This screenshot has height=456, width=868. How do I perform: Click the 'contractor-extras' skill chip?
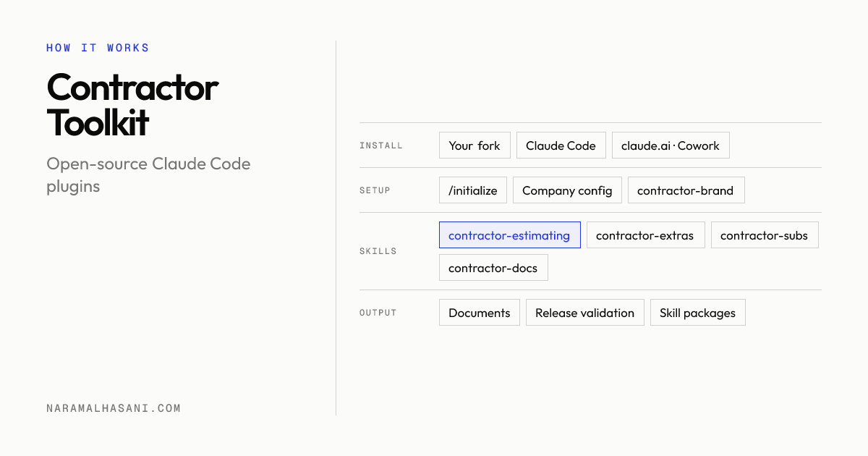pyautogui.click(x=645, y=235)
